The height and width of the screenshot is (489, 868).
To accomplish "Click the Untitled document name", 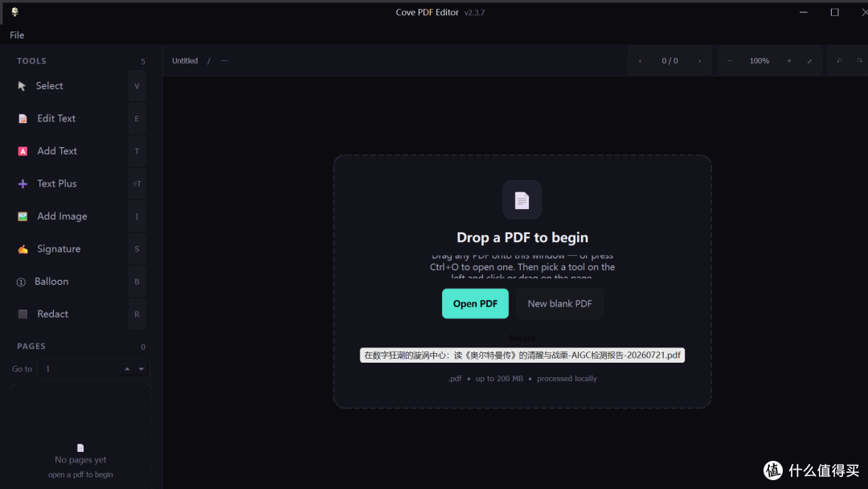I will 185,61.
